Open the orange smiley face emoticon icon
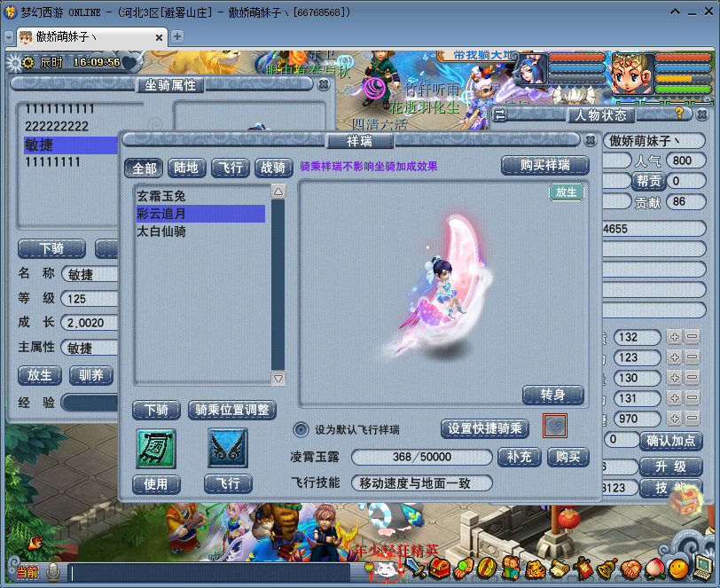This screenshot has height=588, width=720. click(678, 568)
